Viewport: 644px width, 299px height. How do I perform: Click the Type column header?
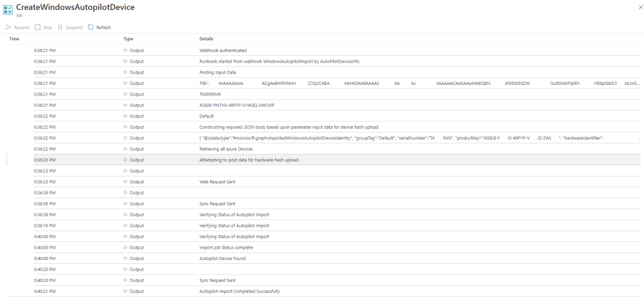pyautogui.click(x=128, y=39)
